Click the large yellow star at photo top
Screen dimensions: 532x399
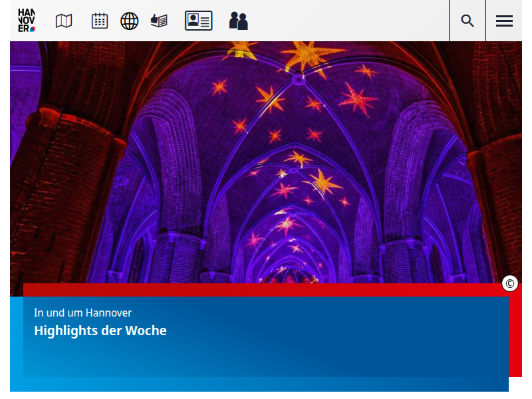coord(307,55)
